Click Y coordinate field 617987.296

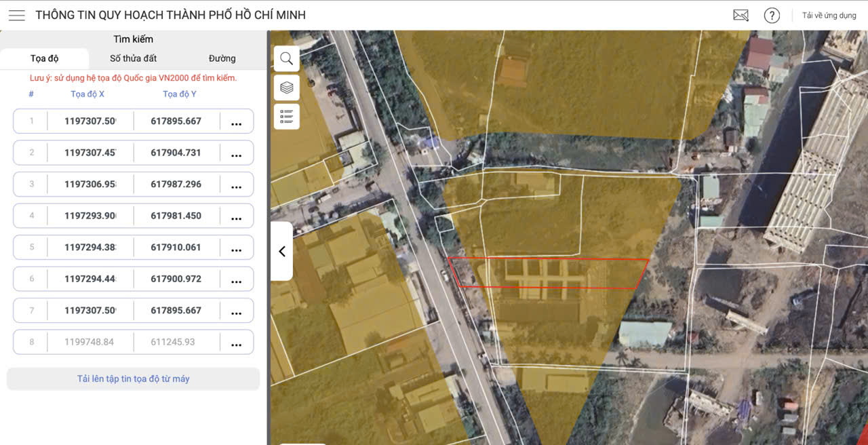pos(176,184)
